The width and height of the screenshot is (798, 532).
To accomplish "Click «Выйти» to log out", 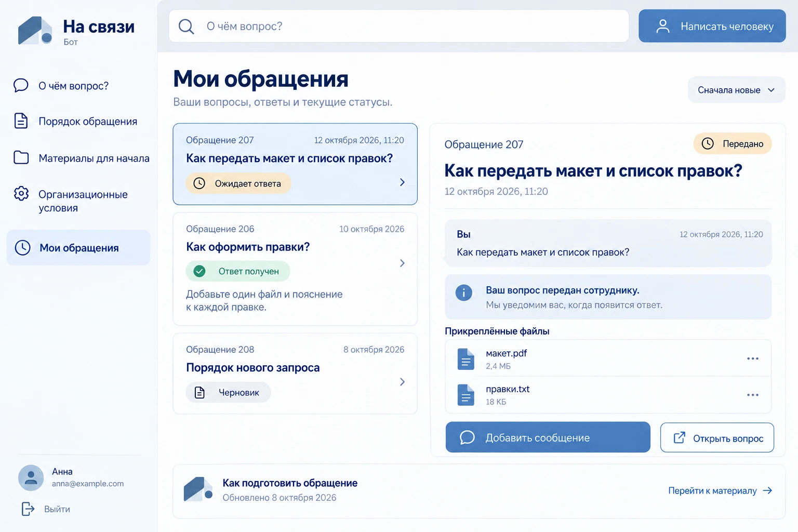I will click(57, 509).
